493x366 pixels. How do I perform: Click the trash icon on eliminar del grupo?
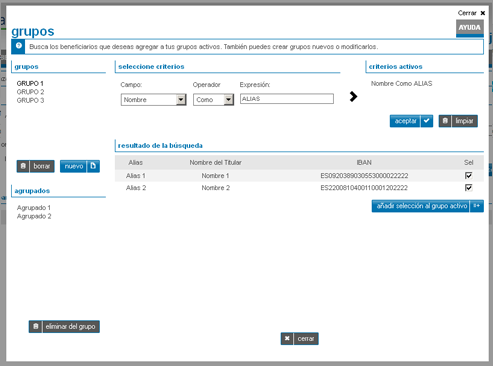pos(36,327)
